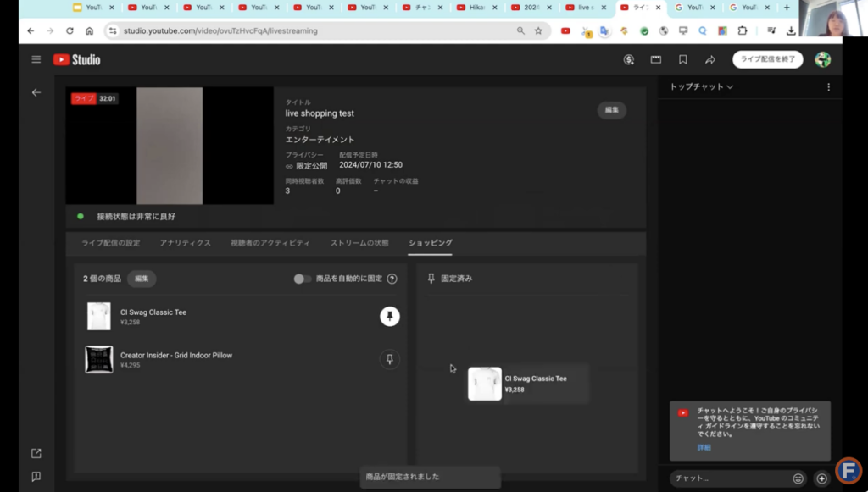868x492 pixels.
Task: Click the clapperboard highlight icon in header
Action: [x=655, y=60]
